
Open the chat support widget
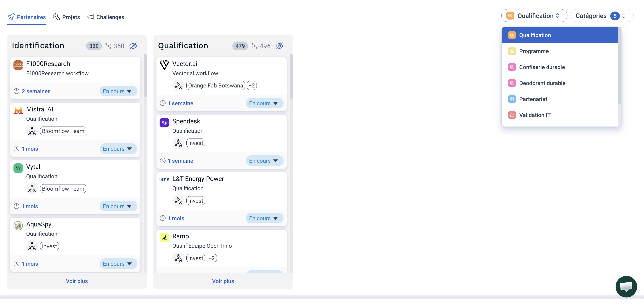click(626, 287)
